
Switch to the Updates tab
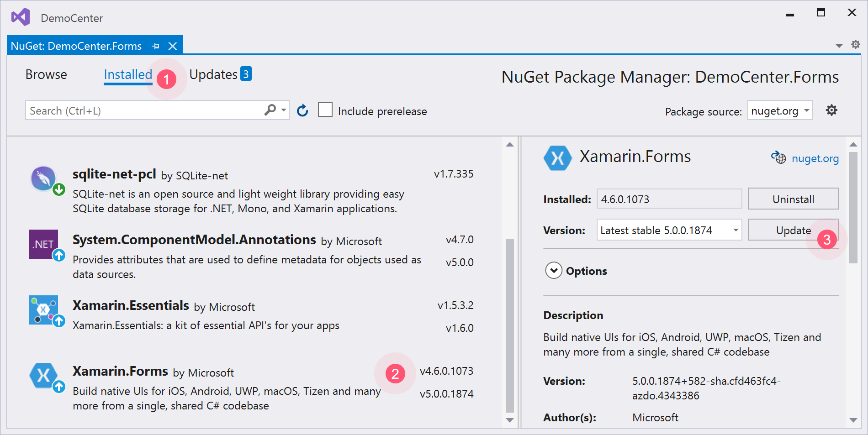213,74
